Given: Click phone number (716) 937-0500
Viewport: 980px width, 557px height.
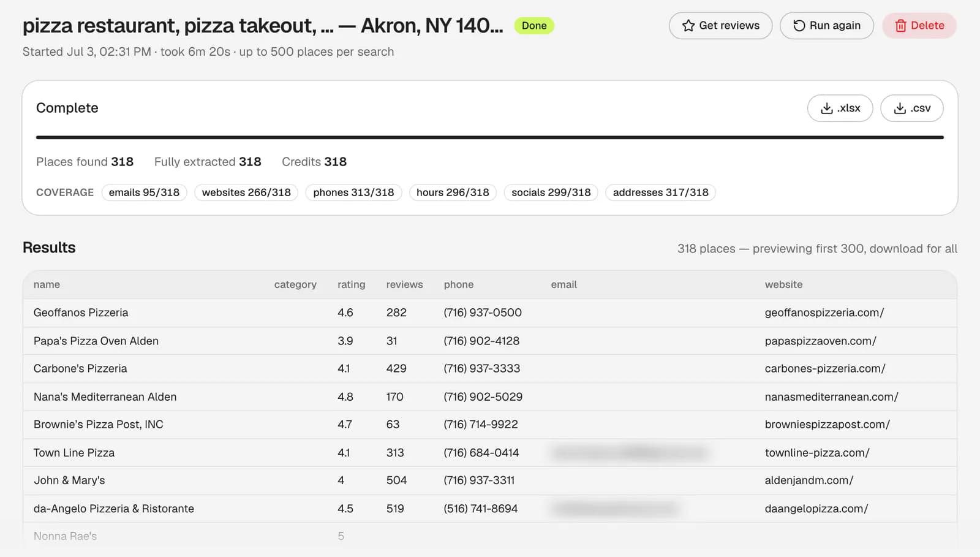Looking at the screenshot, I should pyautogui.click(x=483, y=313).
